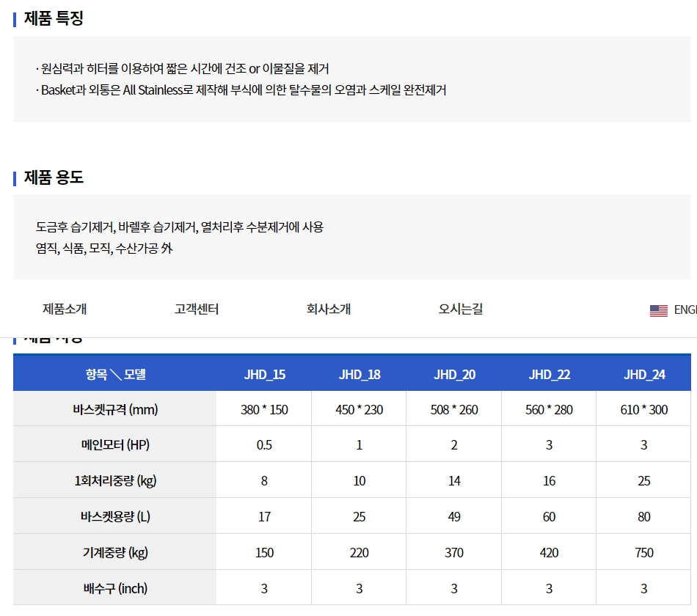Click the JHD_15 column header
The height and width of the screenshot is (616, 697).
click(264, 375)
